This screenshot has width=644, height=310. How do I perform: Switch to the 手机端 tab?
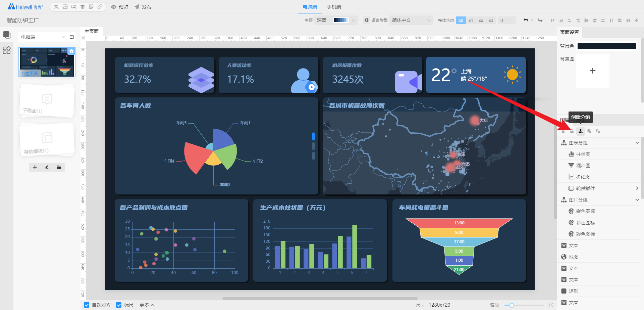[334, 7]
